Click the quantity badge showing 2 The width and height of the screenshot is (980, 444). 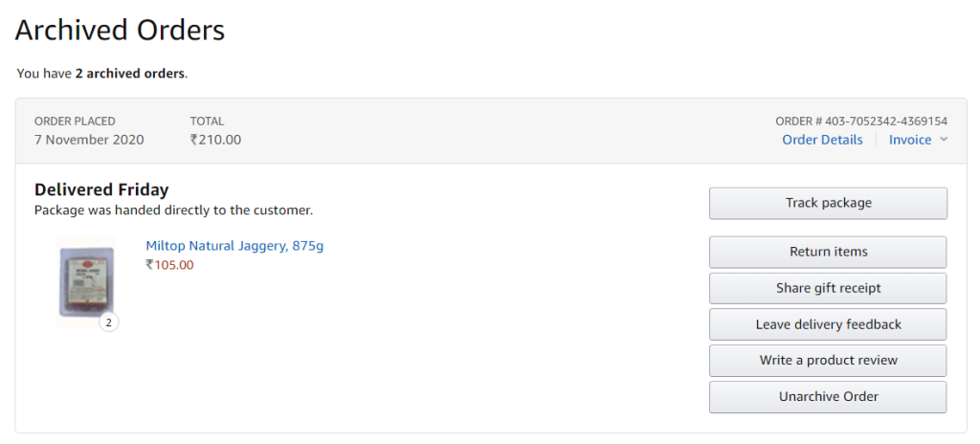109,323
